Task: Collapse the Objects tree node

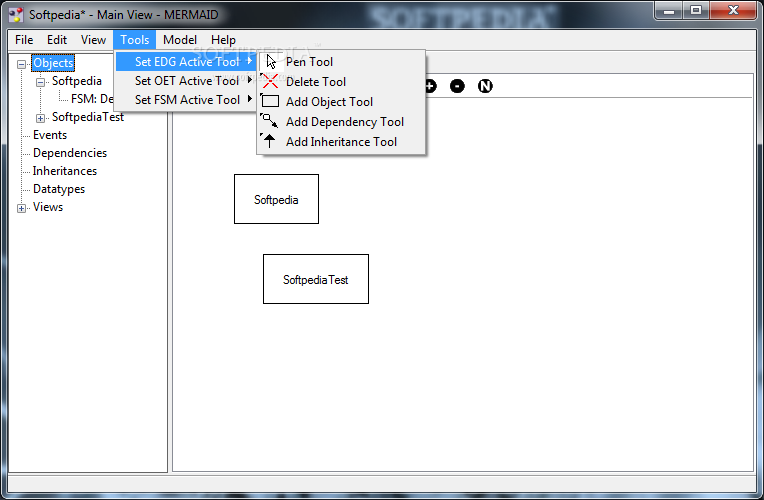Action: 21,64
